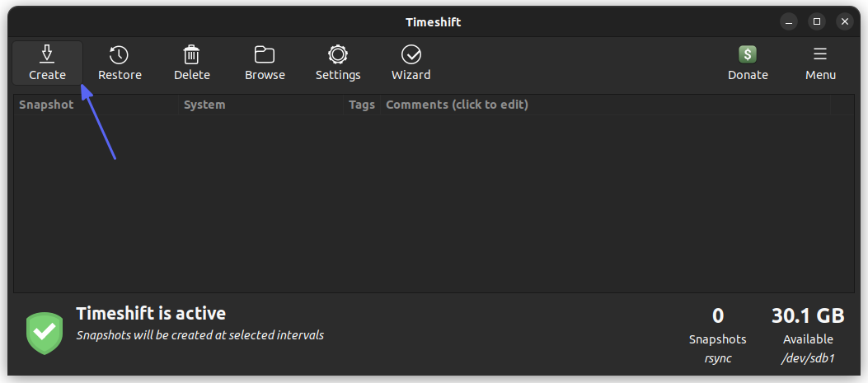Screen dimensions: 868x383
Task: Click the Timeshift is active heading
Action: pos(151,313)
